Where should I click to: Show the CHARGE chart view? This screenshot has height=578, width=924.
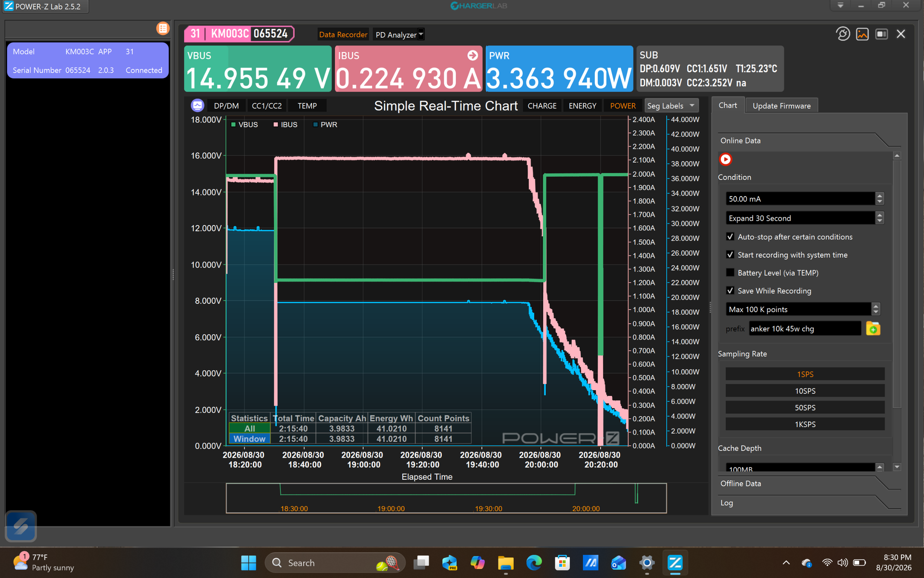pyautogui.click(x=542, y=105)
